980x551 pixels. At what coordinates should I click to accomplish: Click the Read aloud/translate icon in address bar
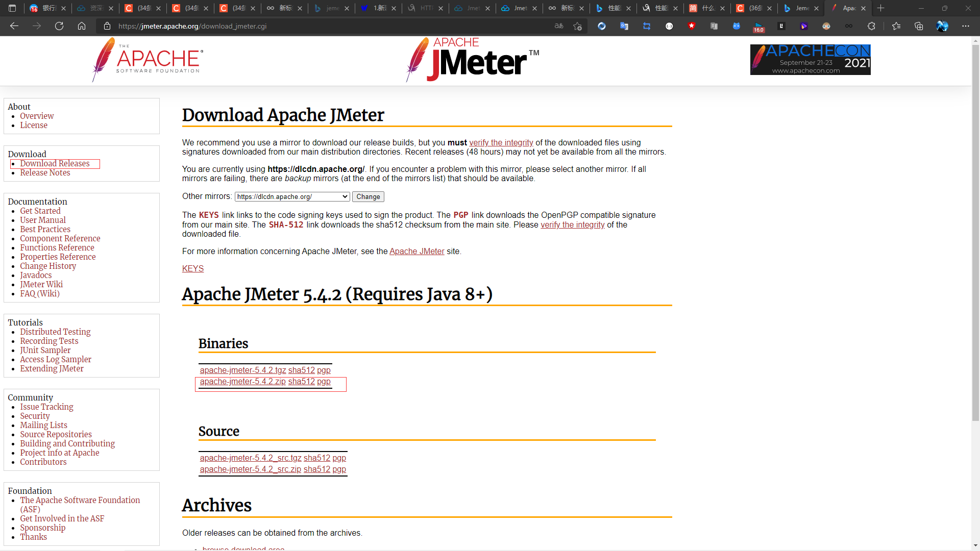pos(559,26)
